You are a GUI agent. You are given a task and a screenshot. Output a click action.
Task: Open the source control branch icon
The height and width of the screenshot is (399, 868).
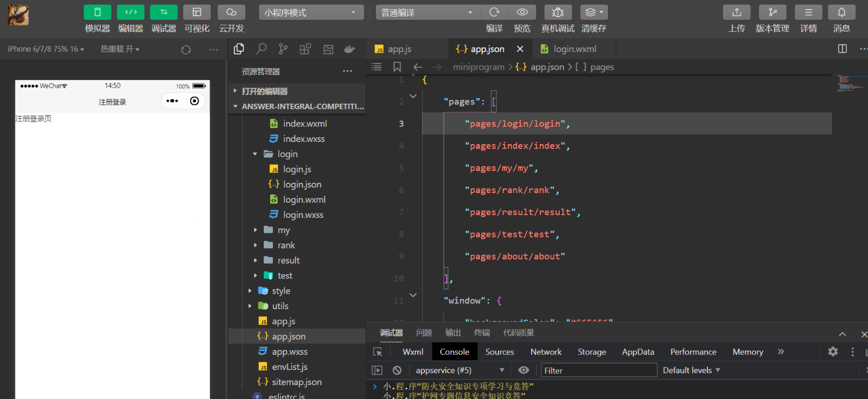pos(283,49)
